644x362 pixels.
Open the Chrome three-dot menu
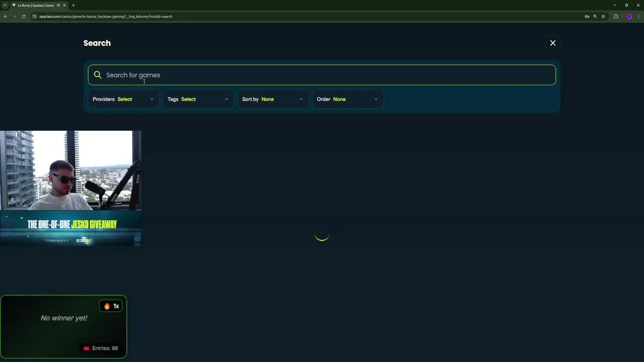click(638, 17)
